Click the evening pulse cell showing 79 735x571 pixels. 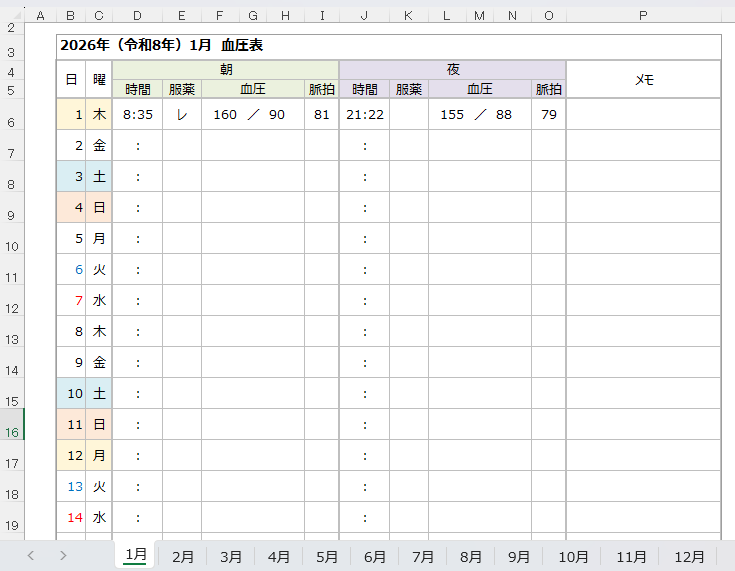click(549, 115)
